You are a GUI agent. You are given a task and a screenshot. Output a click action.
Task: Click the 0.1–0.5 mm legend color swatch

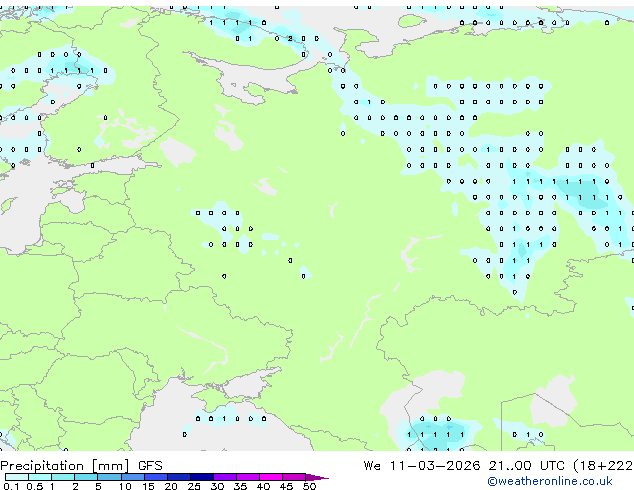pos(17,477)
